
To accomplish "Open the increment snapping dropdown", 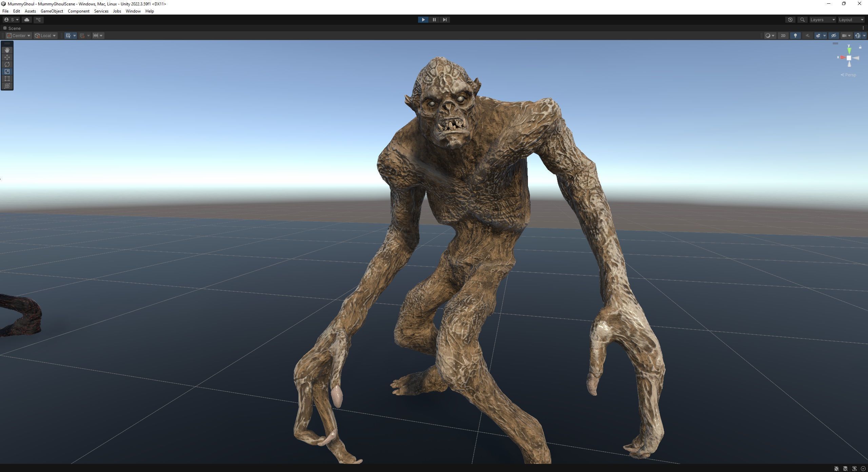I will [98, 36].
